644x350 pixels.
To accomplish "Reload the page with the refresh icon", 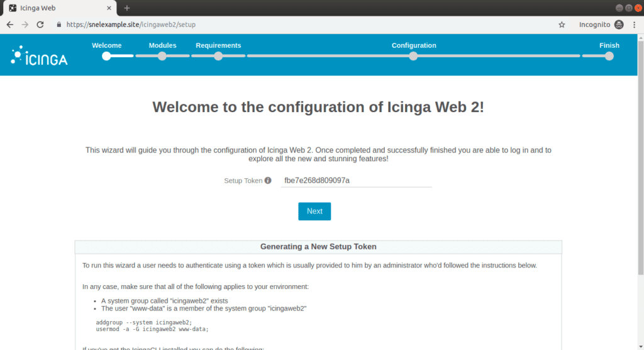I will pos(40,25).
